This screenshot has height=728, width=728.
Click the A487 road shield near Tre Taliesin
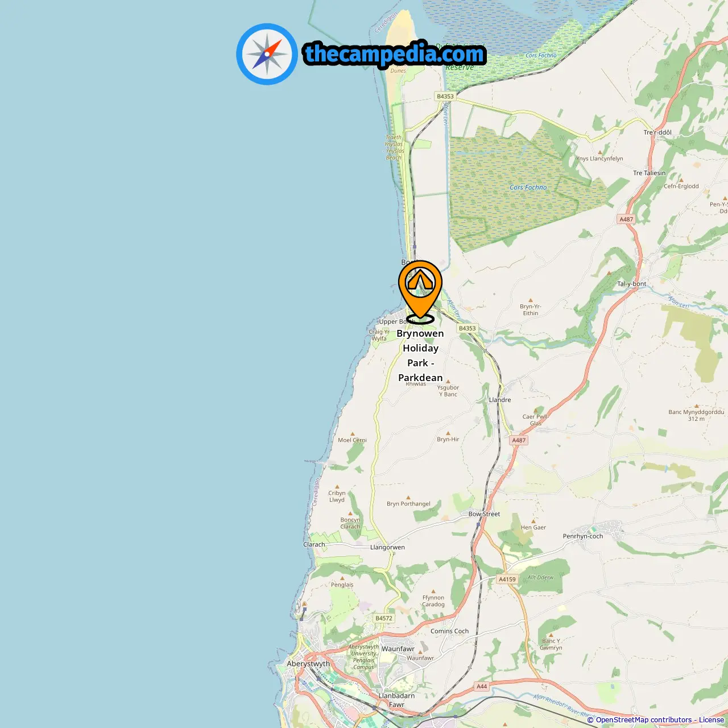[x=626, y=219]
